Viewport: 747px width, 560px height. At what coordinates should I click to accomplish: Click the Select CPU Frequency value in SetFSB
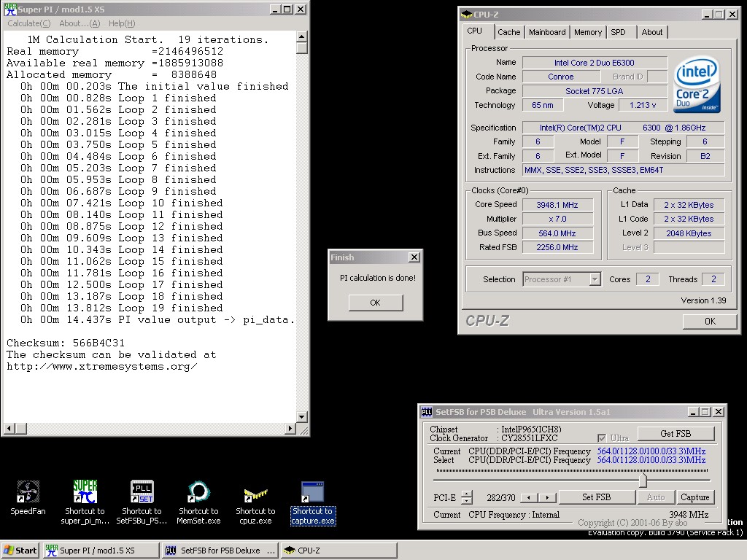tap(651, 461)
